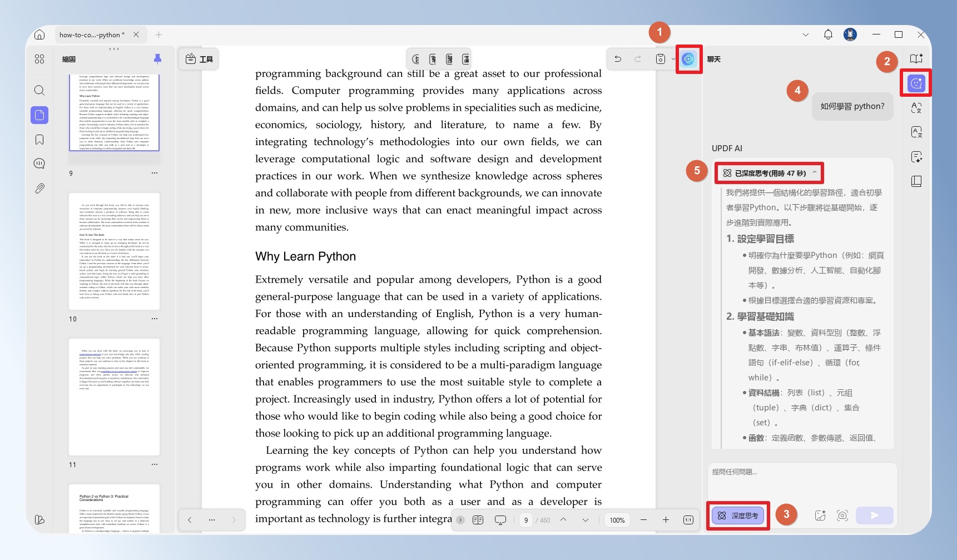Open the UPDF AI assistant icon

[688, 59]
